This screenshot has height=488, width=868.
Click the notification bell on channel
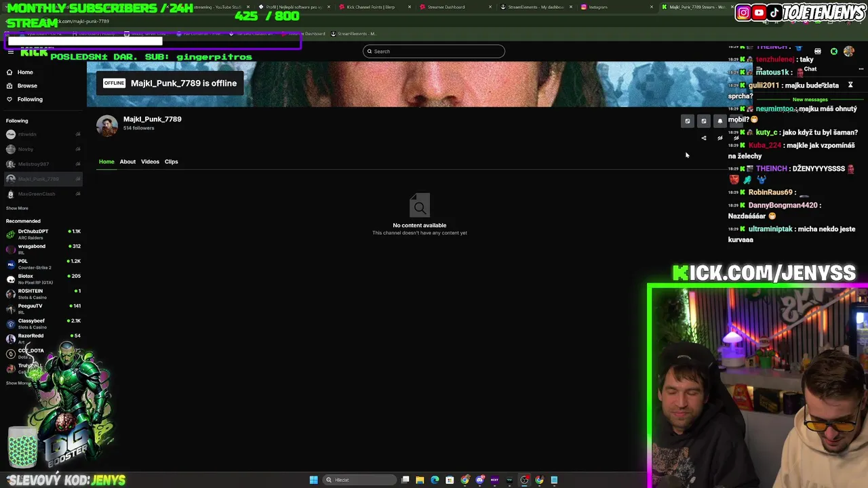[x=720, y=121]
